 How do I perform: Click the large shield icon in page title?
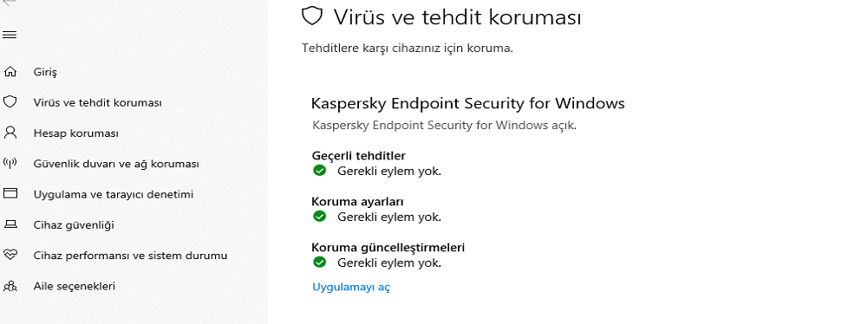coord(311,16)
